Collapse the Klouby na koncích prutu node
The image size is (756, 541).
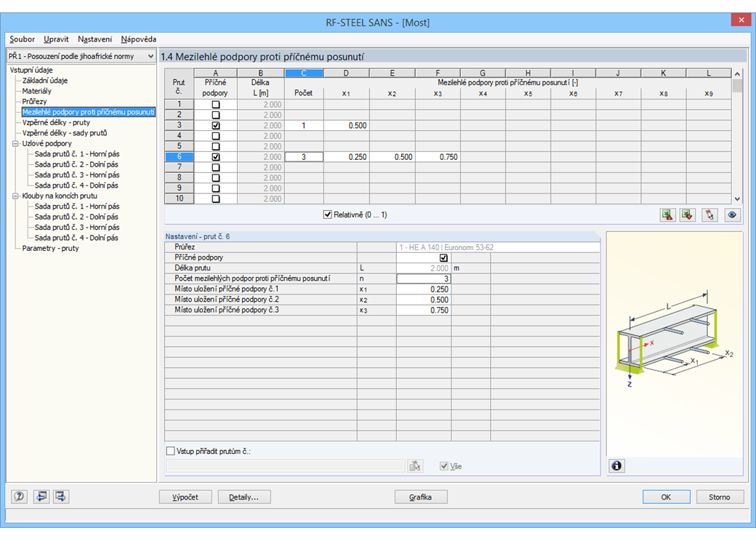click(15, 196)
